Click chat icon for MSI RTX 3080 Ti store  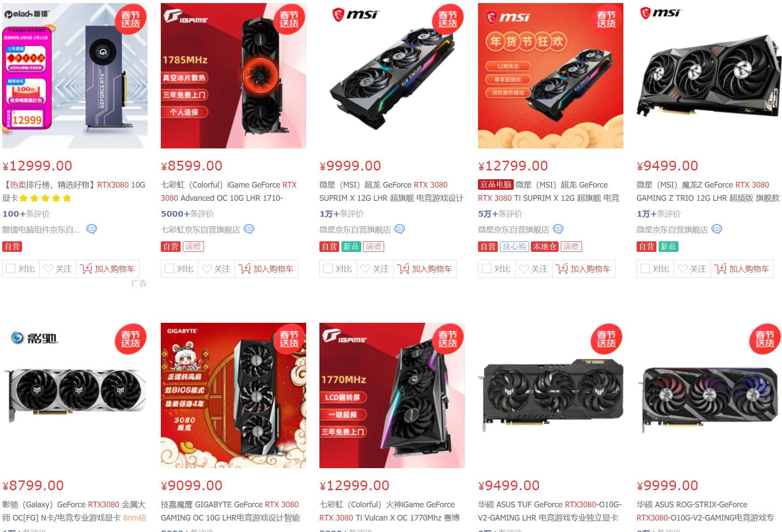click(558, 229)
